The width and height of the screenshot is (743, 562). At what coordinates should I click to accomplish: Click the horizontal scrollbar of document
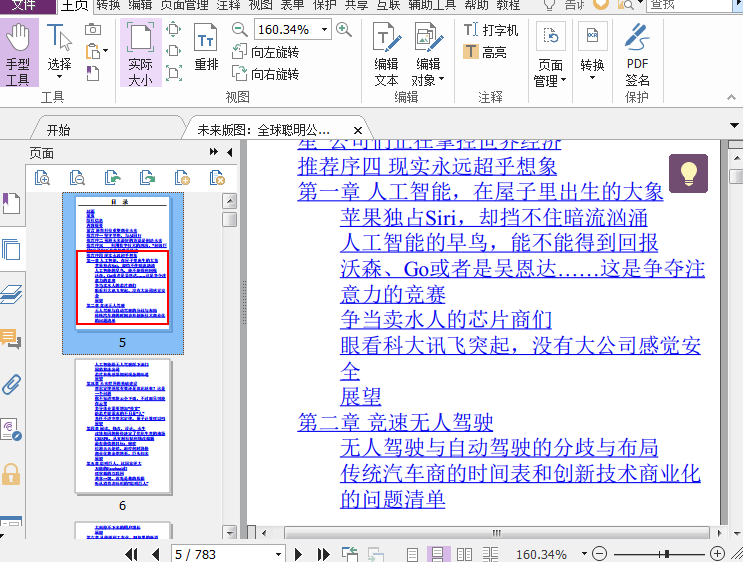(x=496, y=533)
